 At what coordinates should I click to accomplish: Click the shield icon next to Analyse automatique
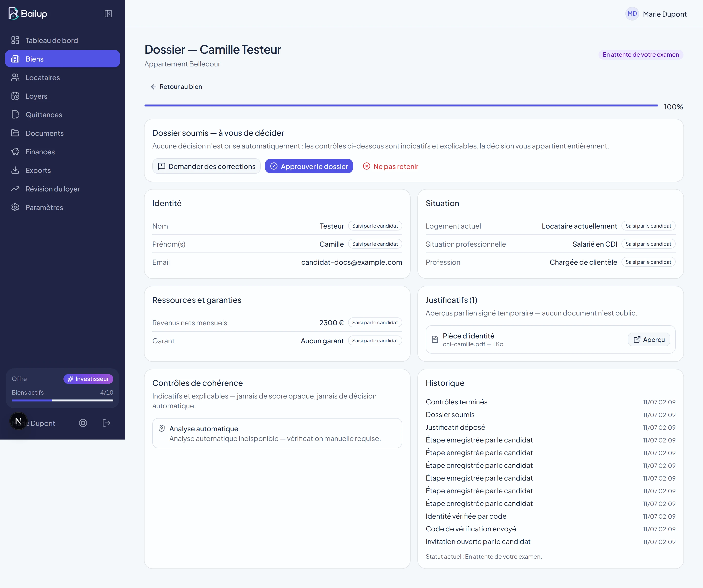pos(162,428)
